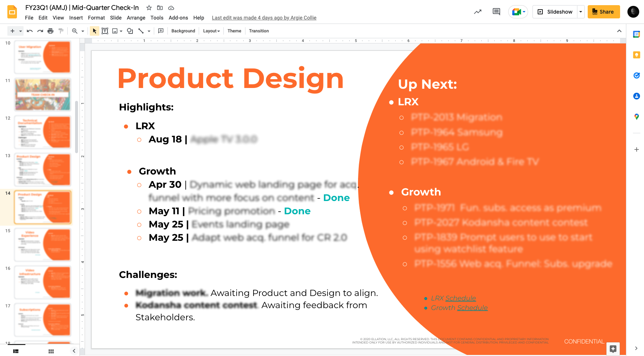Viewport: 644px width, 356px height.
Task: Open activity dashboard trend icon
Action: pyautogui.click(x=478, y=12)
